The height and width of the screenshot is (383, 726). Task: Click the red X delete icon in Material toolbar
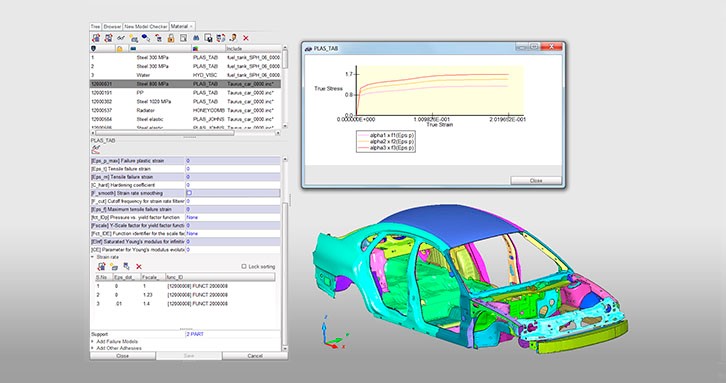coord(246,38)
